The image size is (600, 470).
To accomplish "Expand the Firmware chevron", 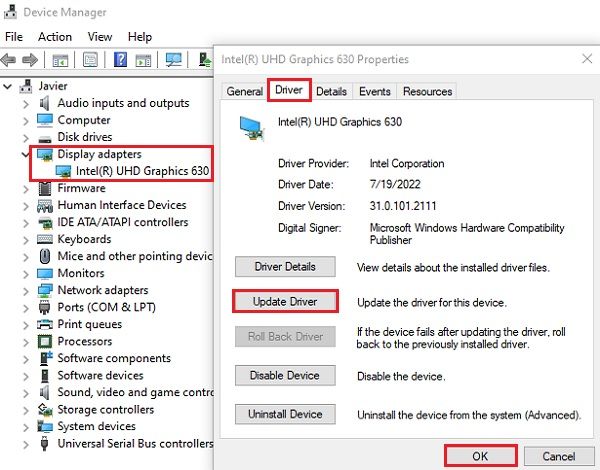I will point(26,189).
